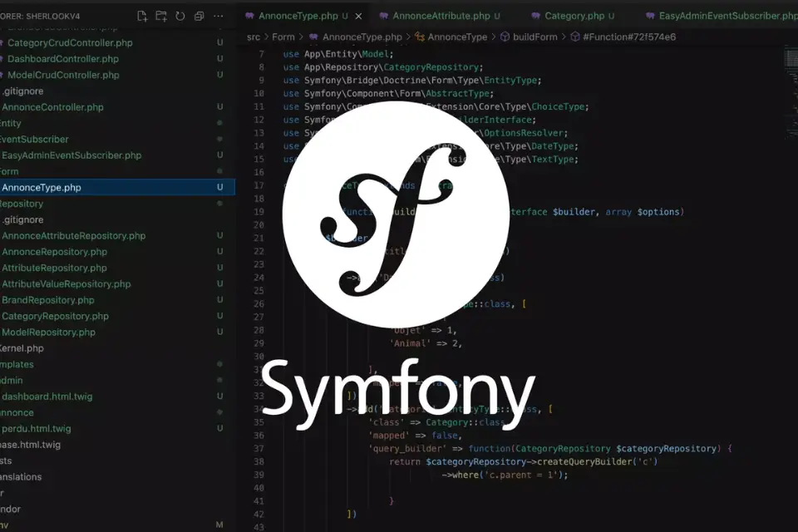Click the PHP icon on the AnnonceType.php tab
This screenshot has height=532, width=798.
(x=250, y=15)
